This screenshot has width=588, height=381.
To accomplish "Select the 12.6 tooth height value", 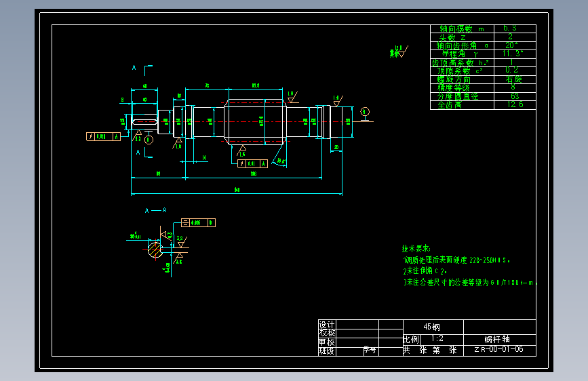I will point(515,104).
